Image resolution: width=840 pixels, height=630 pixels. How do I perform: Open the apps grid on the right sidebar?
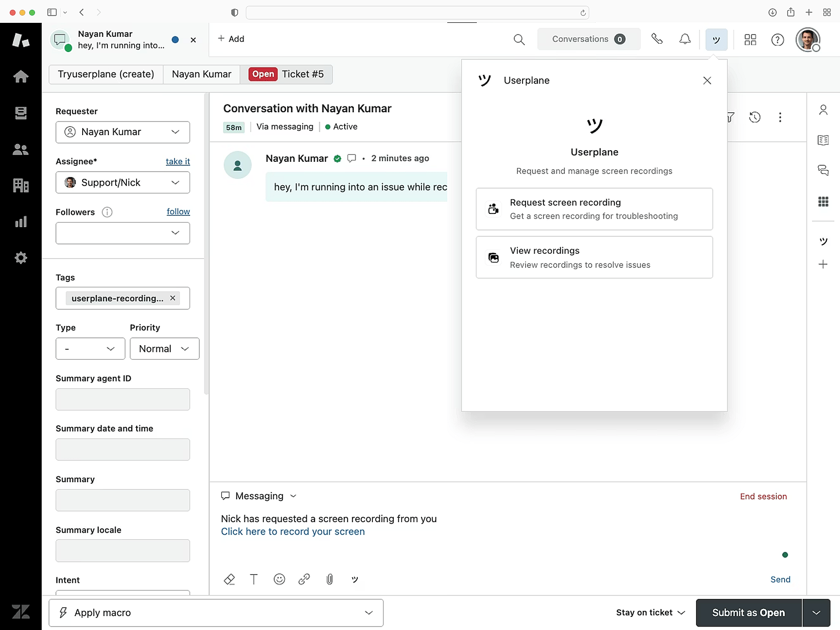pyautogui.click(x=823, y=201)
